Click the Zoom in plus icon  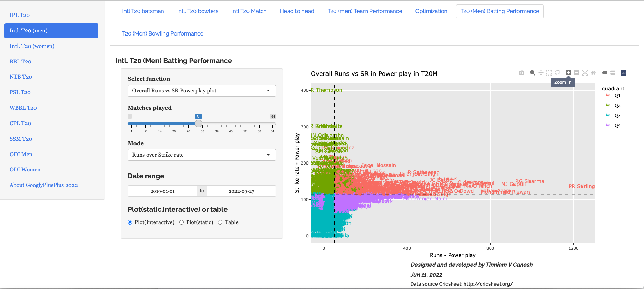568,73
